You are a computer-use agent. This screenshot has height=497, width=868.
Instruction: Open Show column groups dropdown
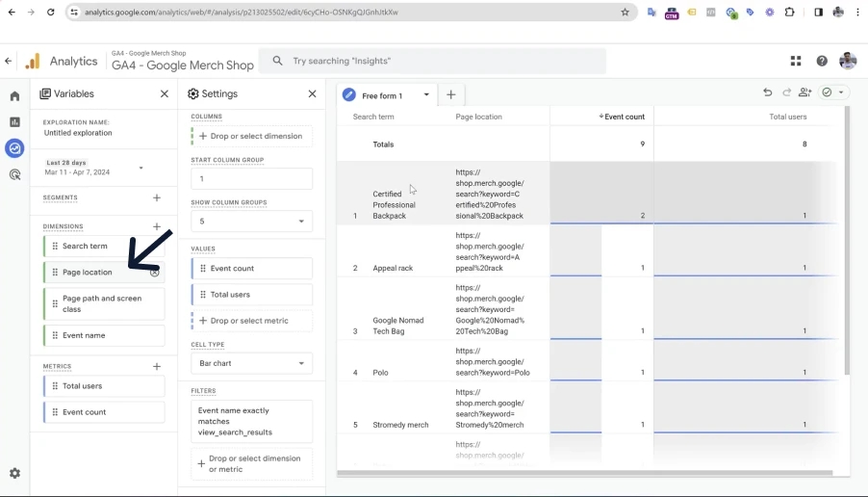(251, 222)
